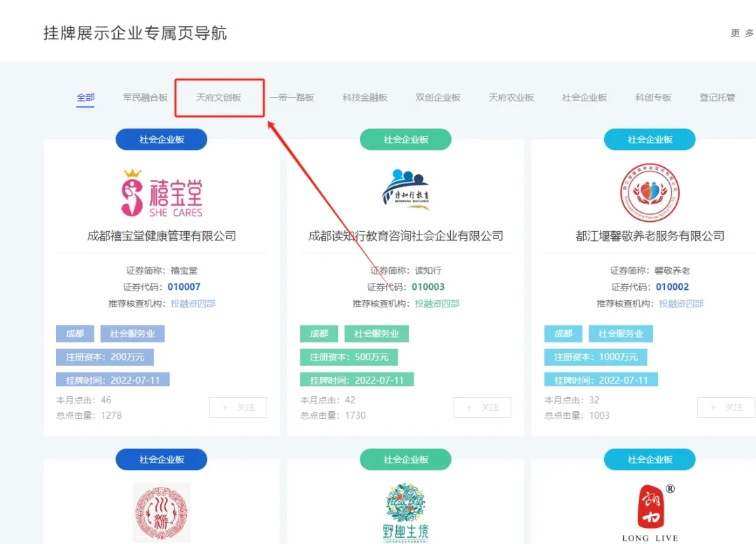756x544 pixels.
Task: Click securities code 010003
Action: pyautogui.click(x=428, y=287)
